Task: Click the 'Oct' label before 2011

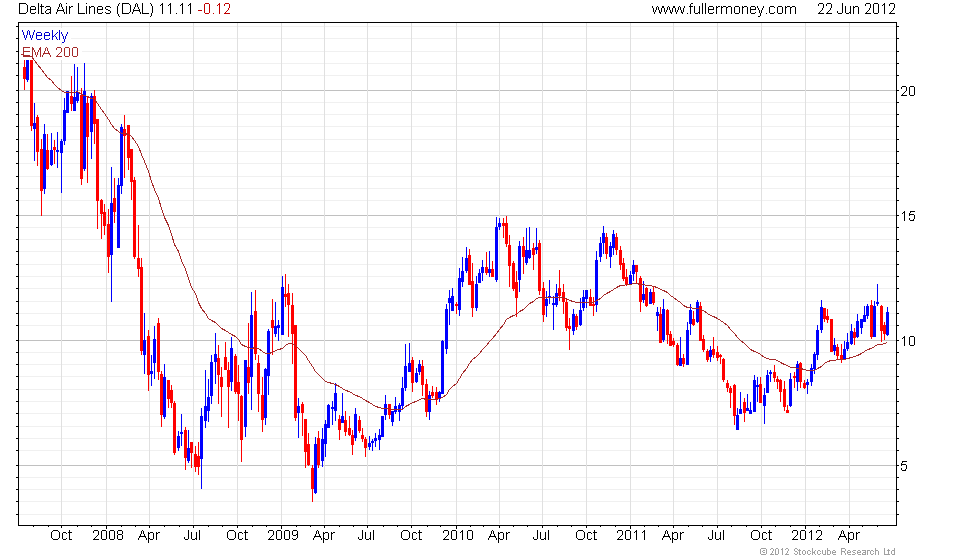Action: coord(586,536)
